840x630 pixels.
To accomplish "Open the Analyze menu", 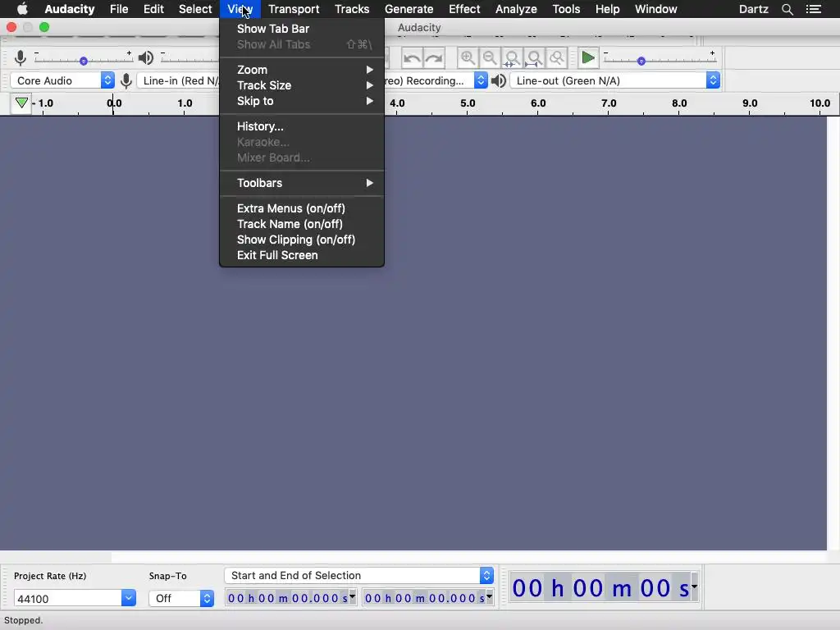I will 516,9.
